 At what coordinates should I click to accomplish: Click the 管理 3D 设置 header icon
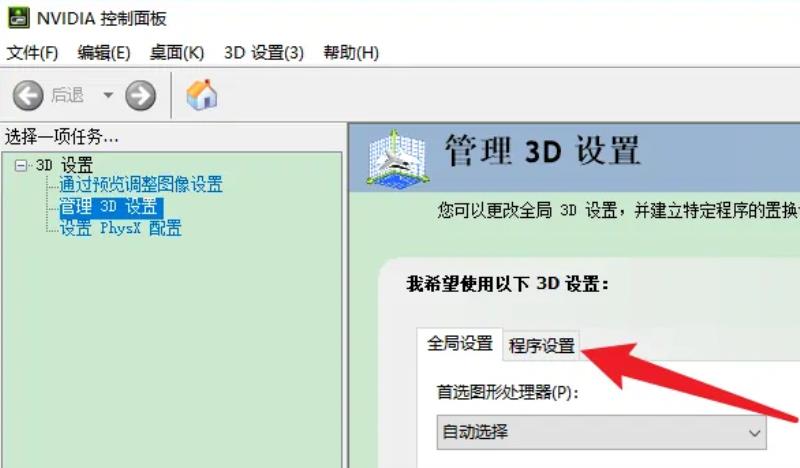(x=398, y=159)
